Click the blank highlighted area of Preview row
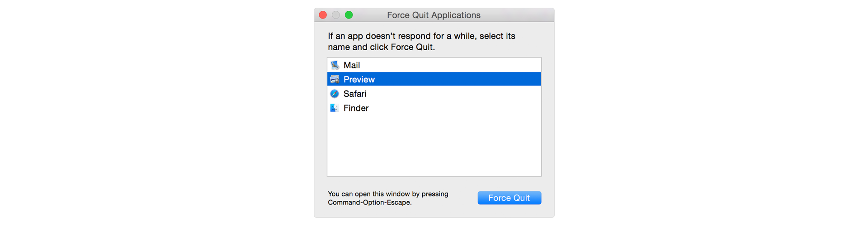The image size is (868, 229). click(x=458, y=79)
